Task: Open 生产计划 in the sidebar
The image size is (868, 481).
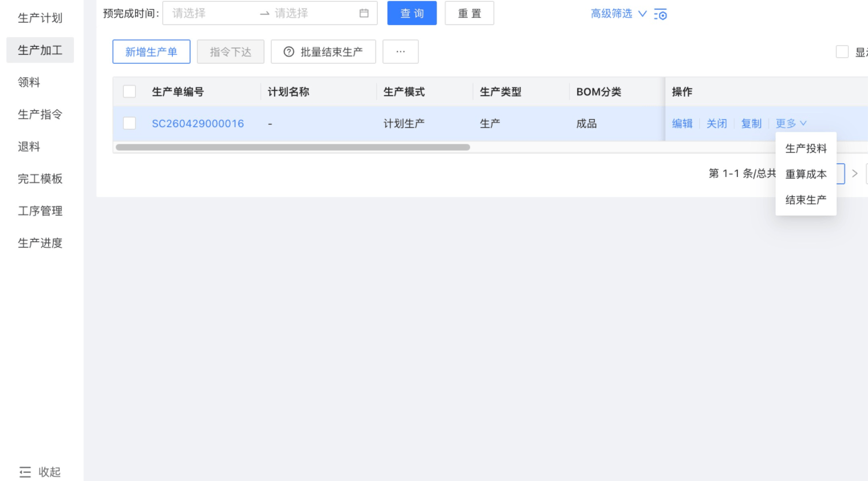Action: point(40,18)
